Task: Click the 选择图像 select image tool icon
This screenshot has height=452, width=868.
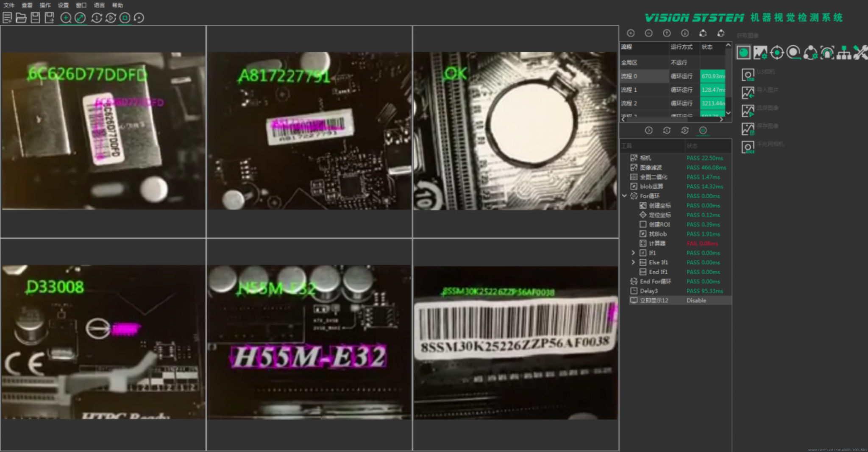Action: pos(748,111)
